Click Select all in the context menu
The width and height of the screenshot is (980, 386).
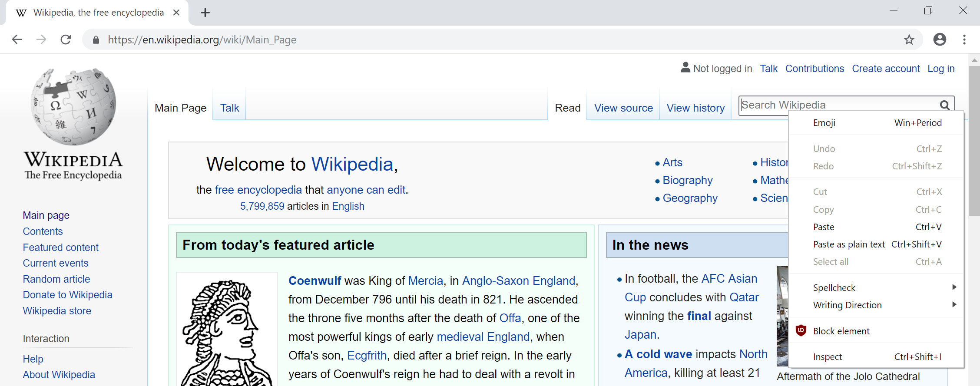tap(876, 262)
